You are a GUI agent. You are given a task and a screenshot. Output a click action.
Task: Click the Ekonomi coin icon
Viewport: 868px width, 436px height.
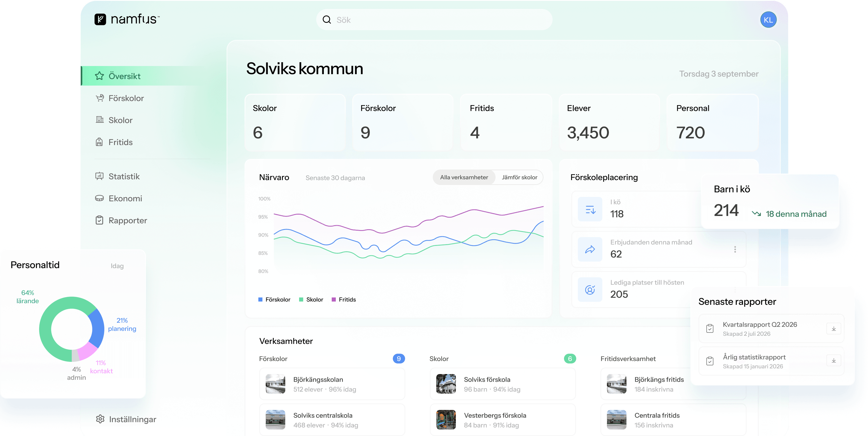(99, 198)
